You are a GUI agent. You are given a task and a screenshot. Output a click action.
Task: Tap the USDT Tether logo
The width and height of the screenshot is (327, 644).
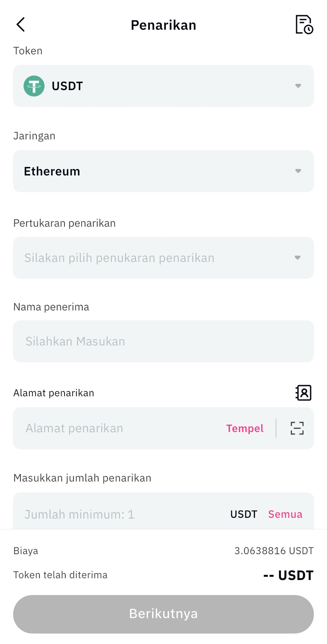[x=34, y=86]
